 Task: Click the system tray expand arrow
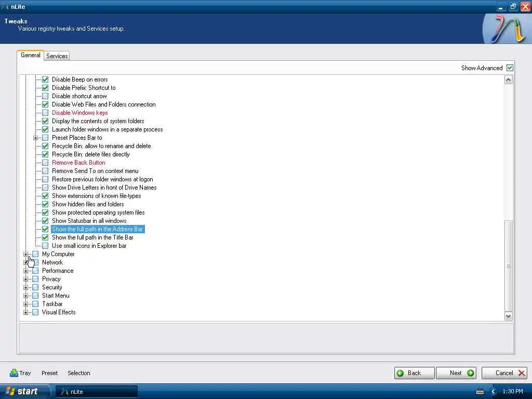coord(494,392)
